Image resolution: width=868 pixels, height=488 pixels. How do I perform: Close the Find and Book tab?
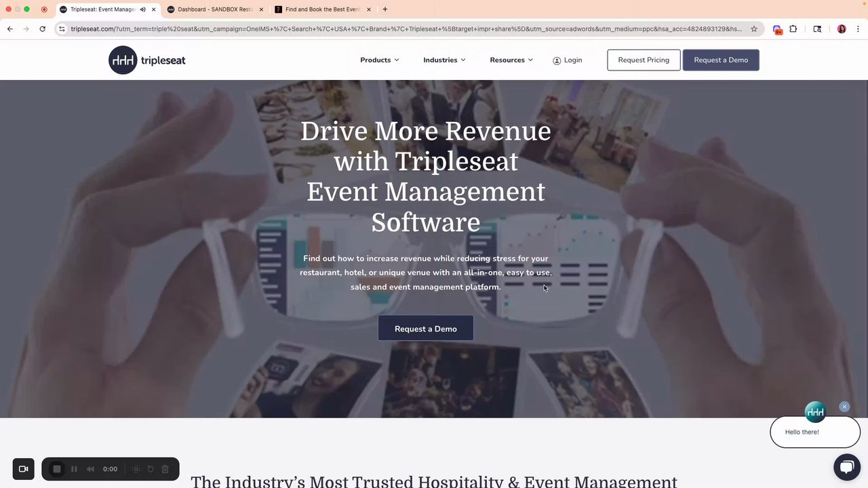[369, 9]
